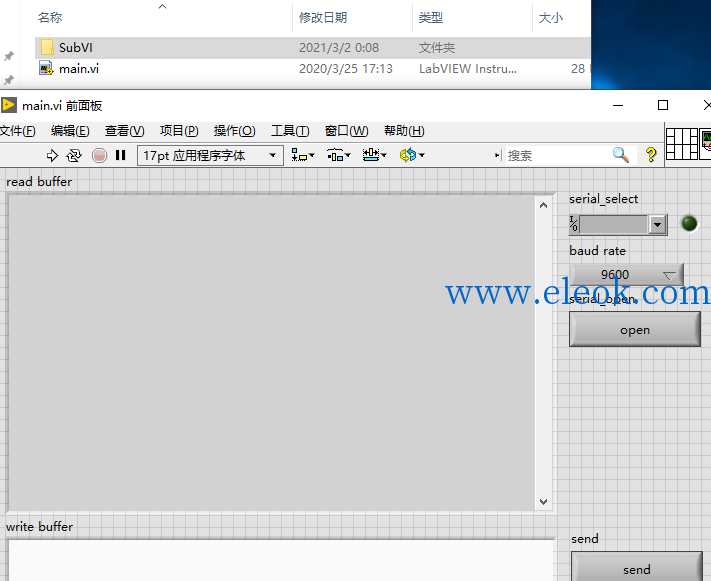Image resolution: width=711 pixels, height=581 pixels.
Task: Maximize the main.vi window
Action: pyautogui.click(x=662, y=105)
